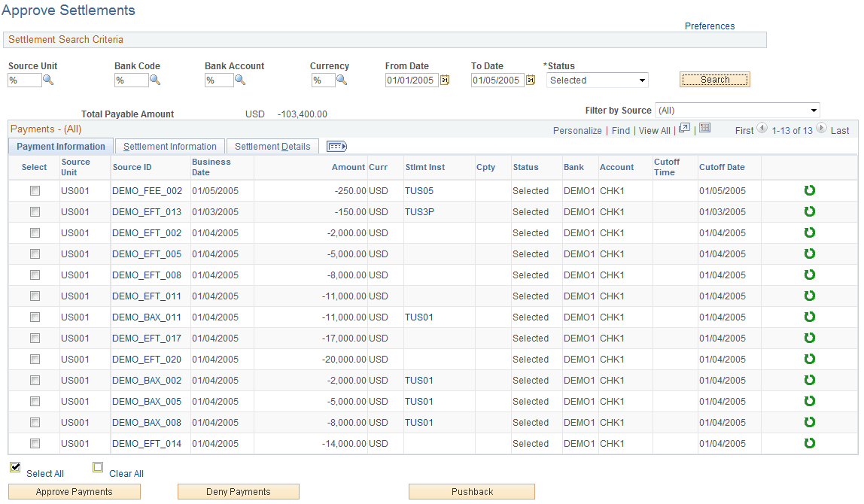Click the refresh icon for DEMO_FEE_002 row
This screenshot has width=864, height=504.
(810, 190)
